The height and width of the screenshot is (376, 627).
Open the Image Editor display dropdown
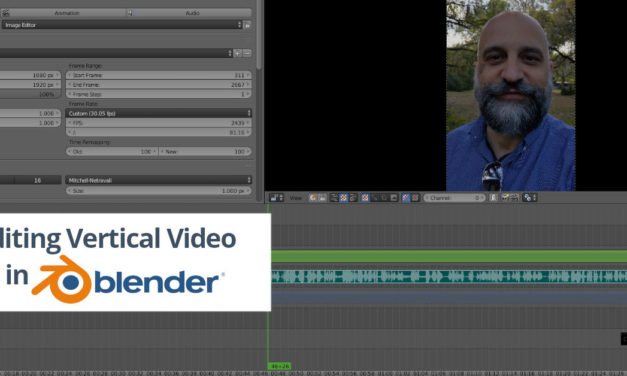(x=122, y=25)
